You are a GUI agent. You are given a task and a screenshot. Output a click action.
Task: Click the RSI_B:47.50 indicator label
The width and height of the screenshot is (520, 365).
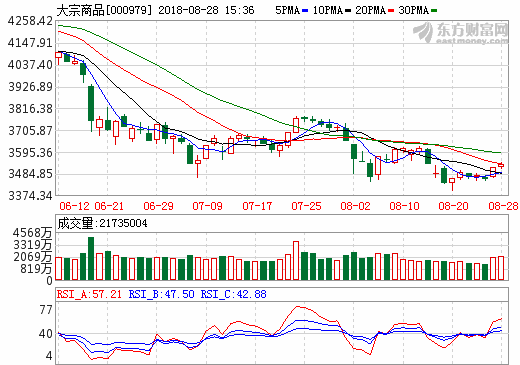pyautogui.click(x=161, y=294)
